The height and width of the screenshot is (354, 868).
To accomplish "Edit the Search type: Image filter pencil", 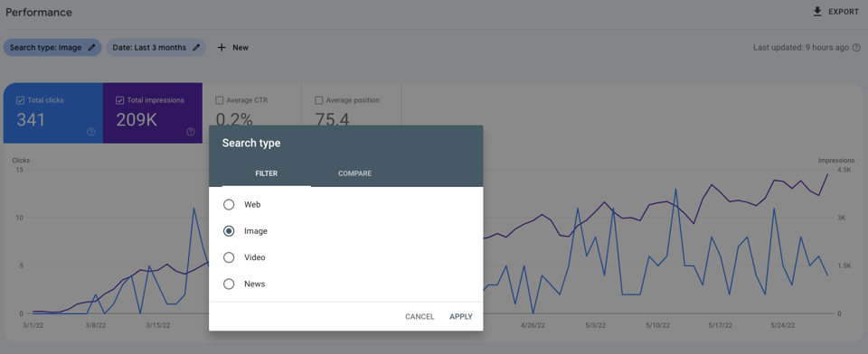I will pos(92,48).
